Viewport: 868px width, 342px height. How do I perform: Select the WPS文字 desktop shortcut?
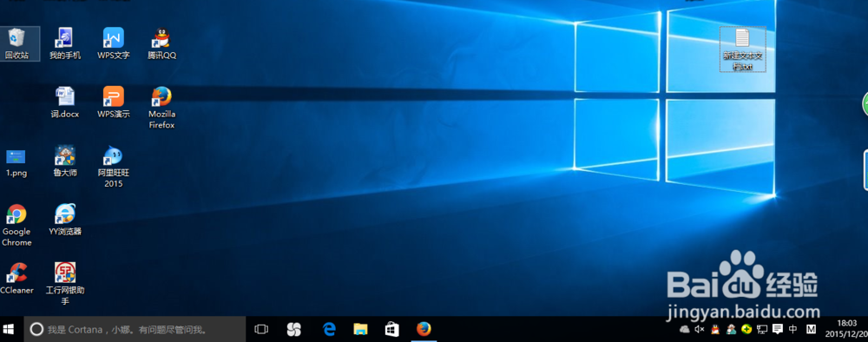coord(114,43)
